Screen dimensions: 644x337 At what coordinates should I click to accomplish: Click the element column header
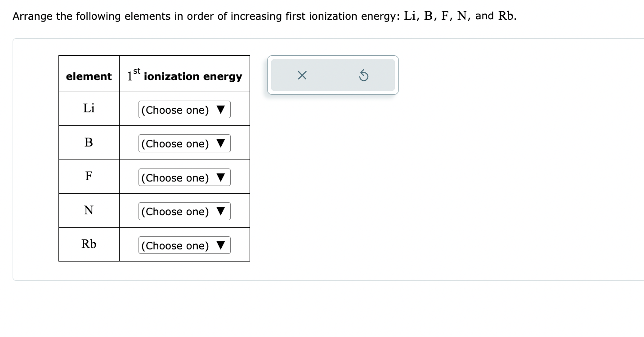coord(89,76)
